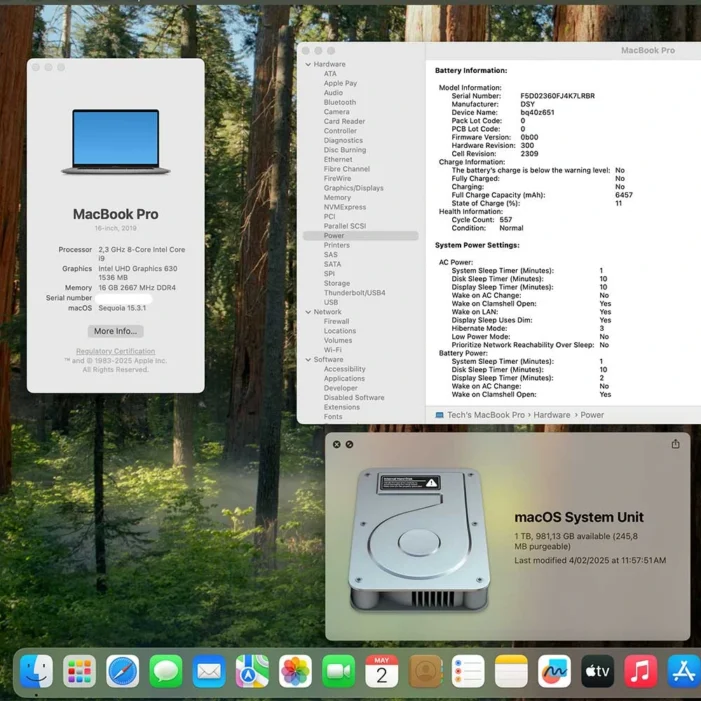
Task: Open Messages app in Dock
Action: pyautogui.click(x=165, y=671)
